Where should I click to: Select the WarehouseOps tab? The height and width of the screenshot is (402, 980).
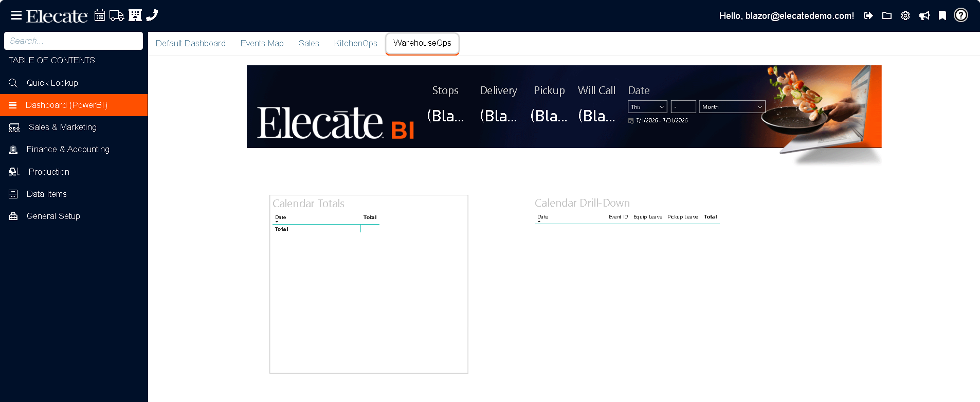coord(423,43)
